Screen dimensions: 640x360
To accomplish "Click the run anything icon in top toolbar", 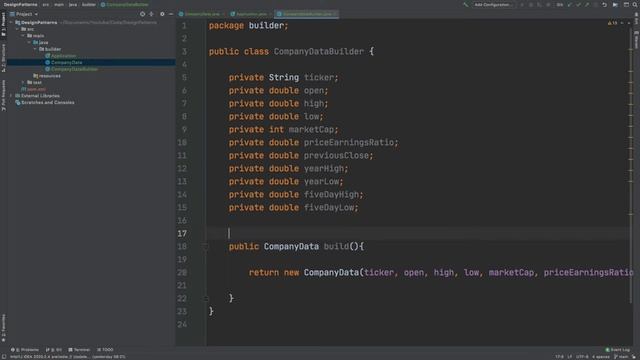I will click(x=615, y=4).
